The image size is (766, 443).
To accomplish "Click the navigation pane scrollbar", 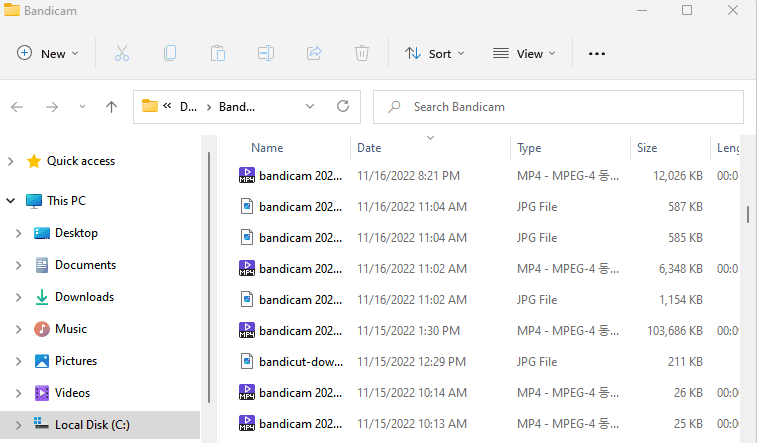I will tap(209, 277).
